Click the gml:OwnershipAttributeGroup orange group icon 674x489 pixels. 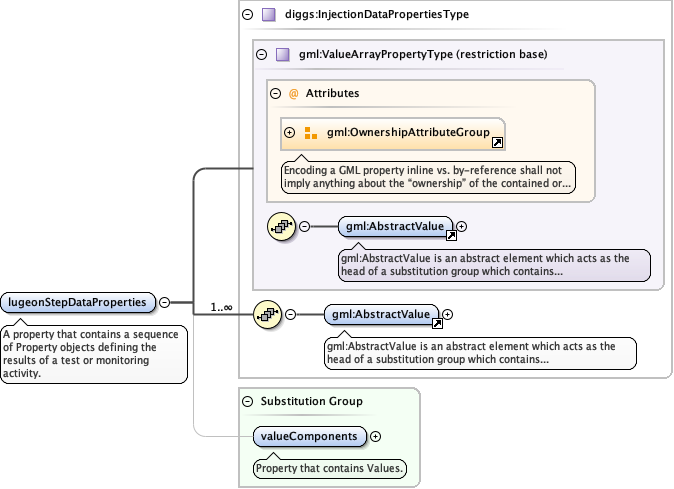coord(310,132)
